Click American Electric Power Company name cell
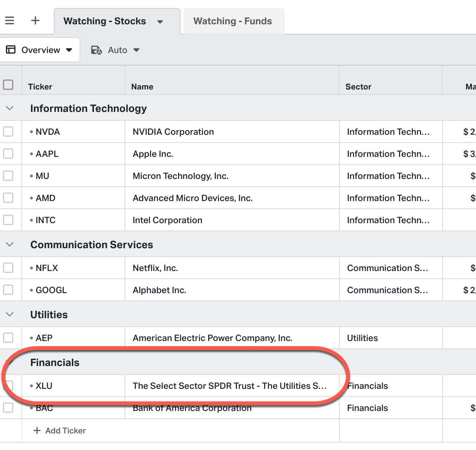This screenshot has width=476, height=450. (232, 338)
